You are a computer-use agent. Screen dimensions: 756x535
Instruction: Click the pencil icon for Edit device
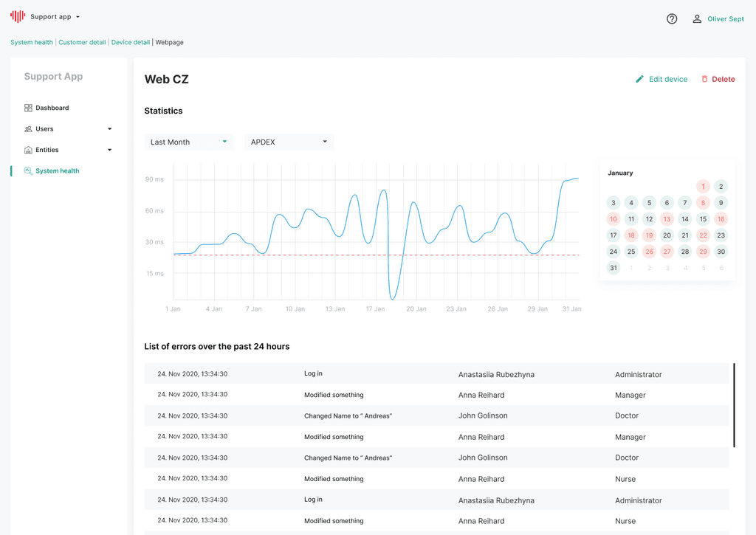[639, 79]
